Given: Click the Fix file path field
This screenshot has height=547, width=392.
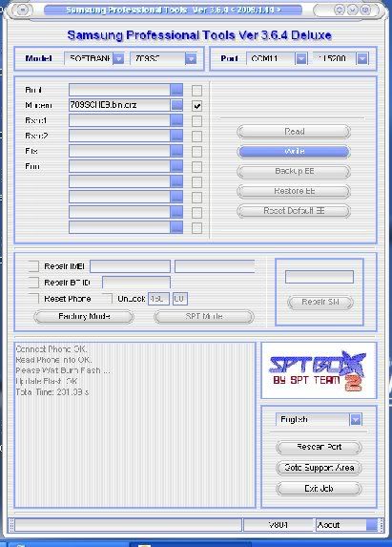Looking at the screenshot, I should [x=119, y=151].
